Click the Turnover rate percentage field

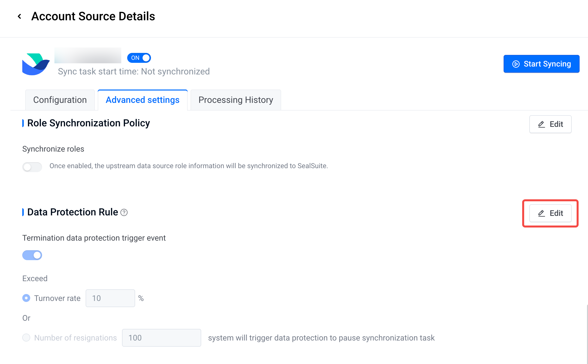click(110, 298)
